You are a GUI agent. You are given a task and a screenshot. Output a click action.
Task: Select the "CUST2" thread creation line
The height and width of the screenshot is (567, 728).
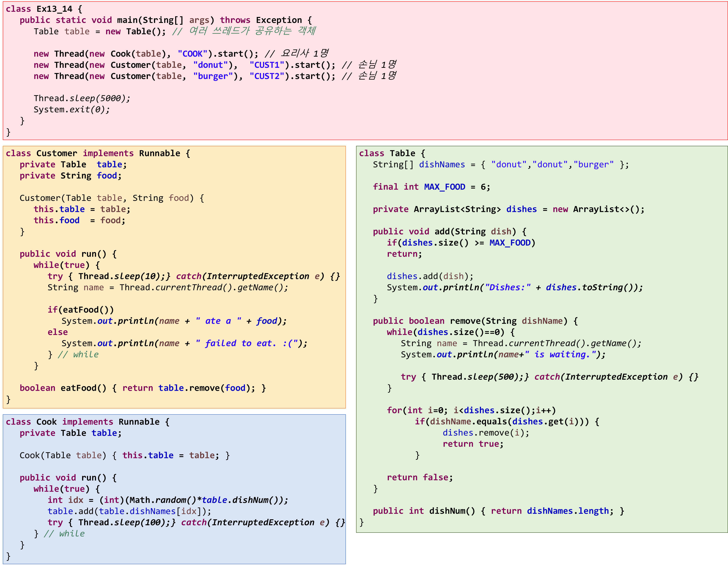[x=215, y=76]
